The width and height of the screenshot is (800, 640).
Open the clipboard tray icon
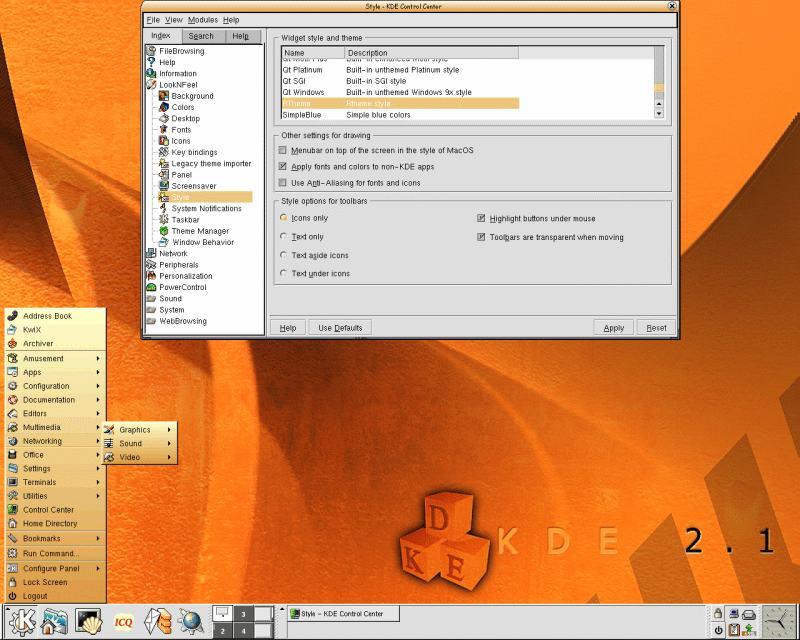734,630
